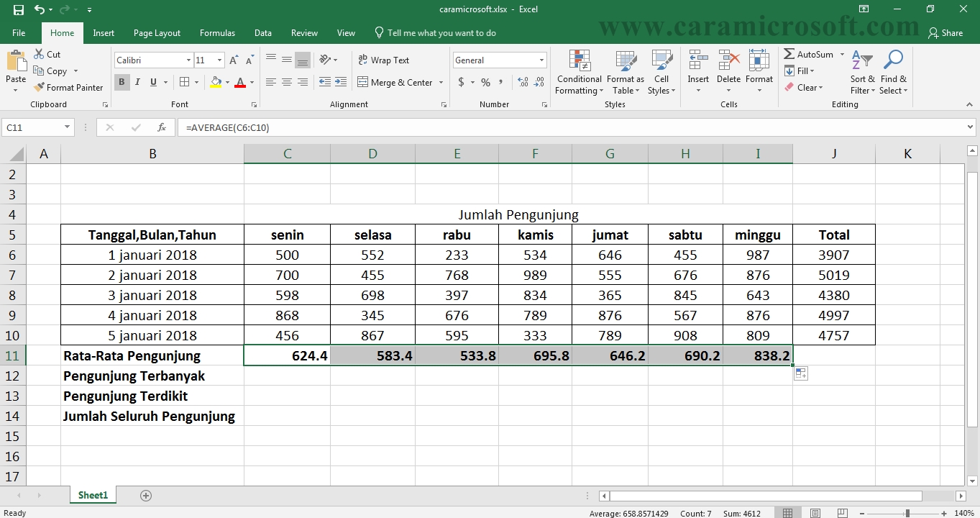
Task: Switch to the Formulas ribbon tab
Action: [216, 32]
